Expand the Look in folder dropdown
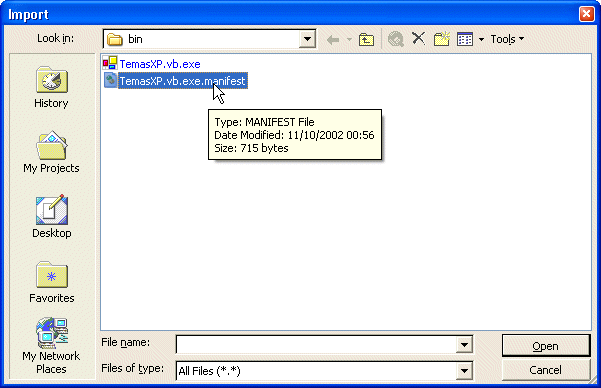This screenshot has width=601, height=388. (307, 39)
